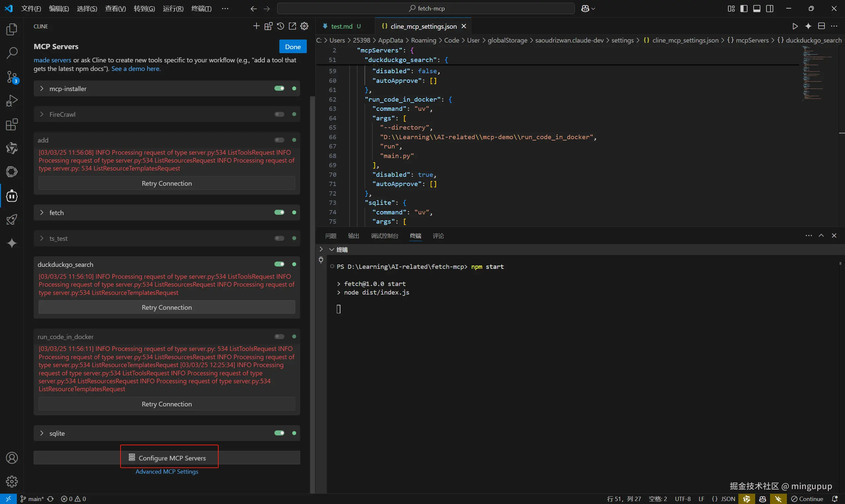Open Cline history clock icon
The height and width of the screenshot is (504, 845).
pyautogui.click(x=280, y=26)
